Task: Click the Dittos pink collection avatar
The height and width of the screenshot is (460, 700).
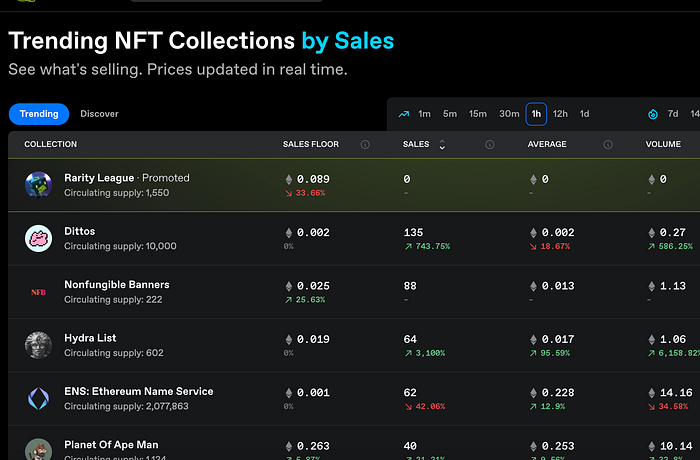Action: coord(38,238)
